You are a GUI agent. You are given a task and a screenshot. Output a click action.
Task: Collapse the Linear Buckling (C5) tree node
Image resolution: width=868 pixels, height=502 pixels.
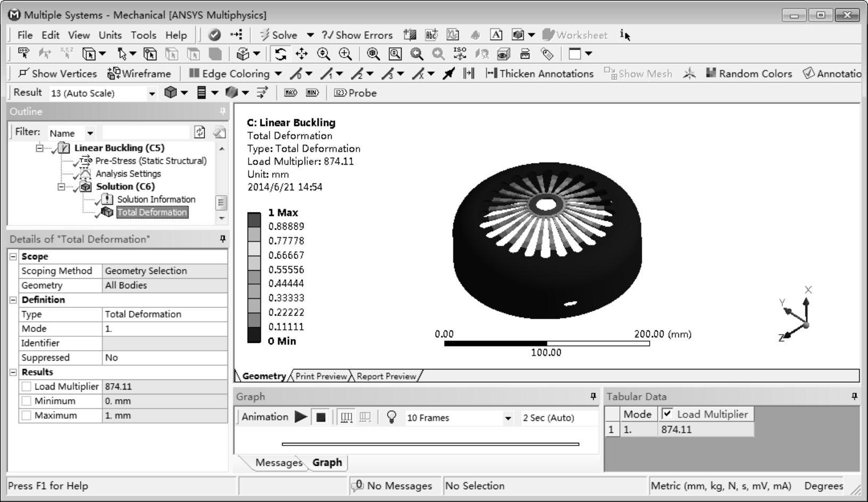[39, 148]
